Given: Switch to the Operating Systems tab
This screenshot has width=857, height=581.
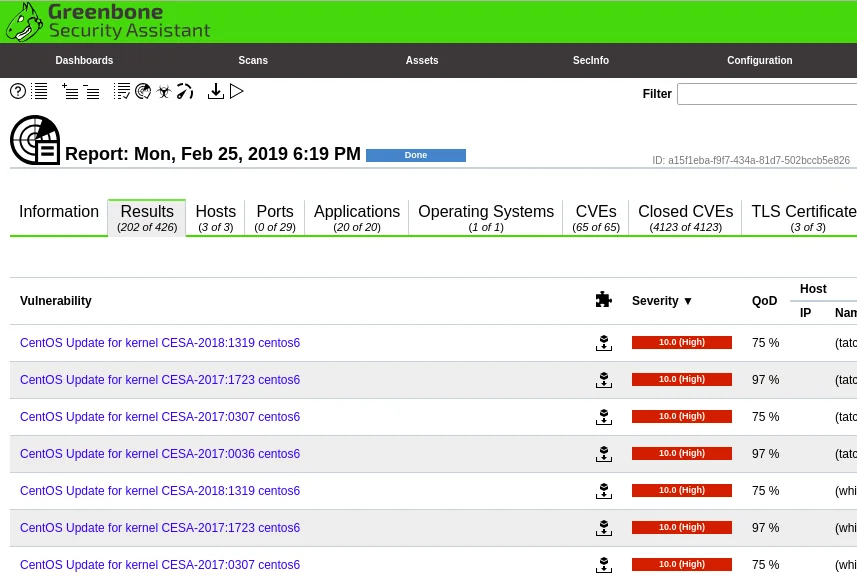Looking at the screenshot, I should [x=486, y=218].
